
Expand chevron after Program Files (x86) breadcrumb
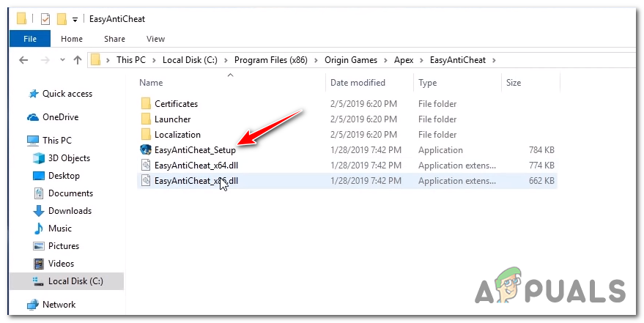(317, 60)
